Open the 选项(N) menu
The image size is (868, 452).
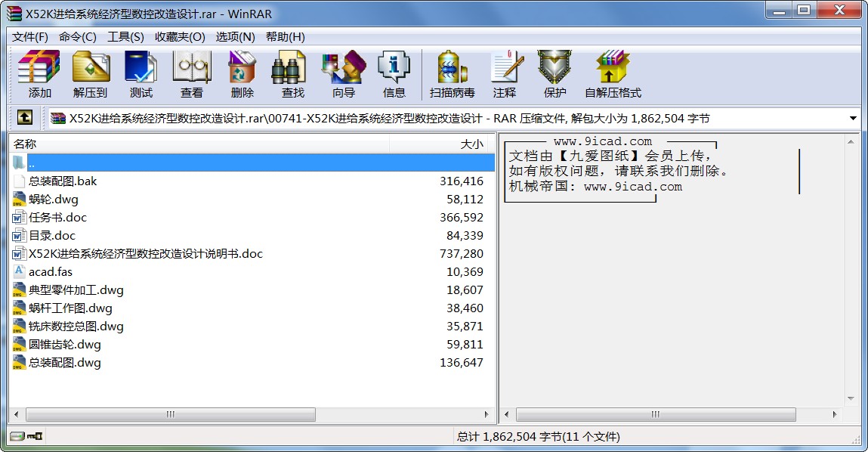[235, 37]
